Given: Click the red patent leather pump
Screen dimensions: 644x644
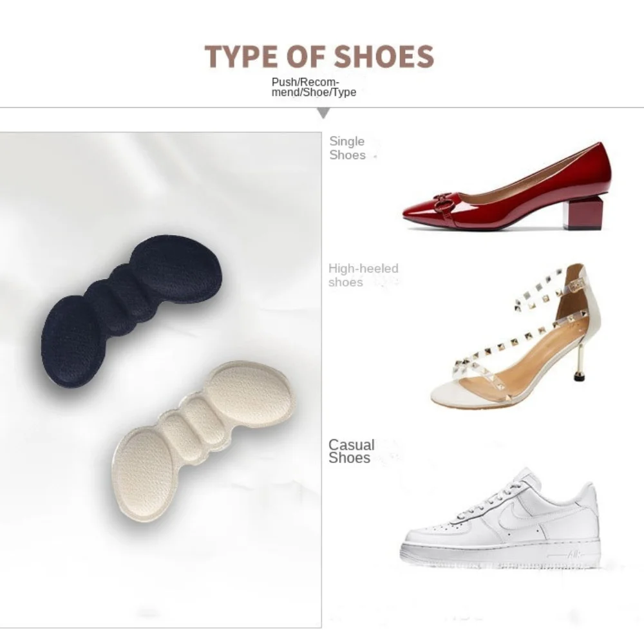Looking at the screenshot, I should (x=507, y=186).
